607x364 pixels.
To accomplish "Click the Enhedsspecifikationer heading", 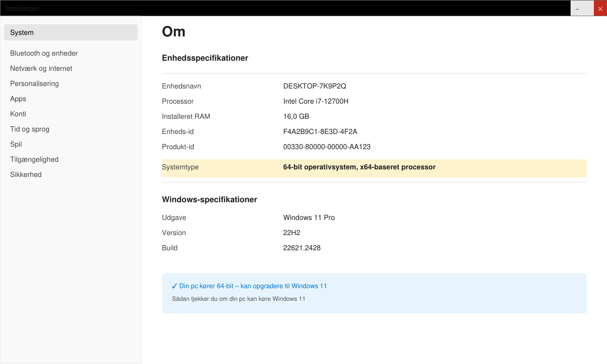I will pos(205,58).
